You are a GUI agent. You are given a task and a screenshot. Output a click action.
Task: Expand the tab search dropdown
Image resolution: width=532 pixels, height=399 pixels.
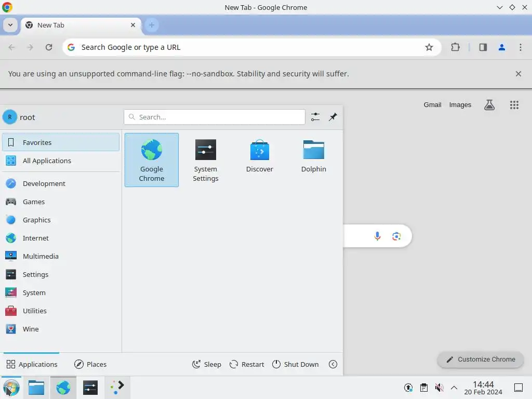tap(10, 25)
